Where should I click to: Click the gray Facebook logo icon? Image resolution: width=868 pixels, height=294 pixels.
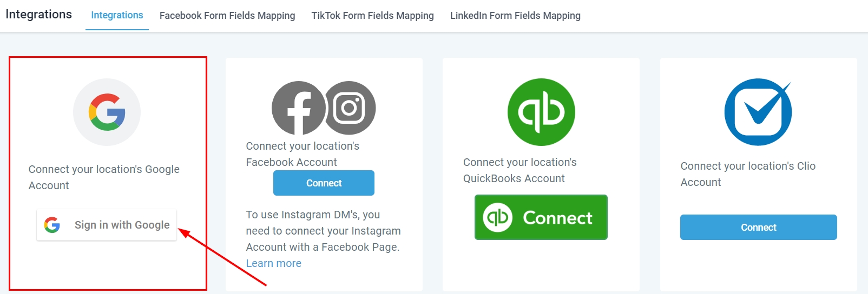299,108
